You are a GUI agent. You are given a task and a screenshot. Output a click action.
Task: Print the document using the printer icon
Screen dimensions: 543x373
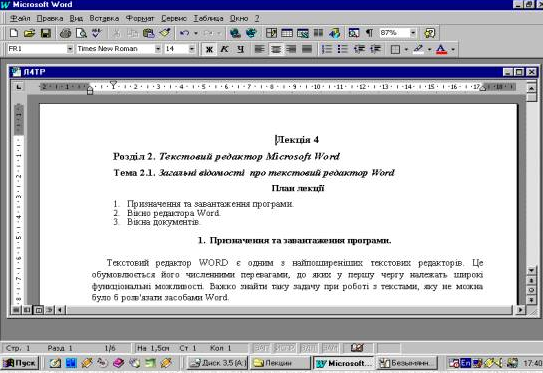pos(65,33)
